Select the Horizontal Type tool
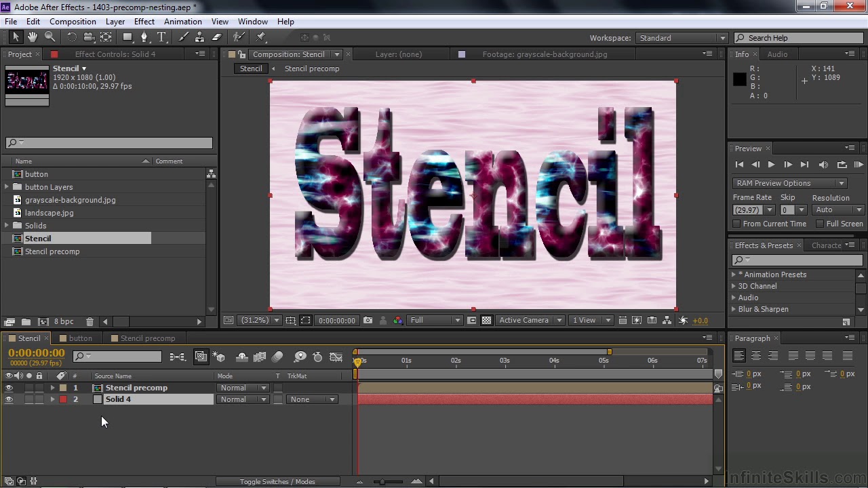 click(x=161, y=37)
